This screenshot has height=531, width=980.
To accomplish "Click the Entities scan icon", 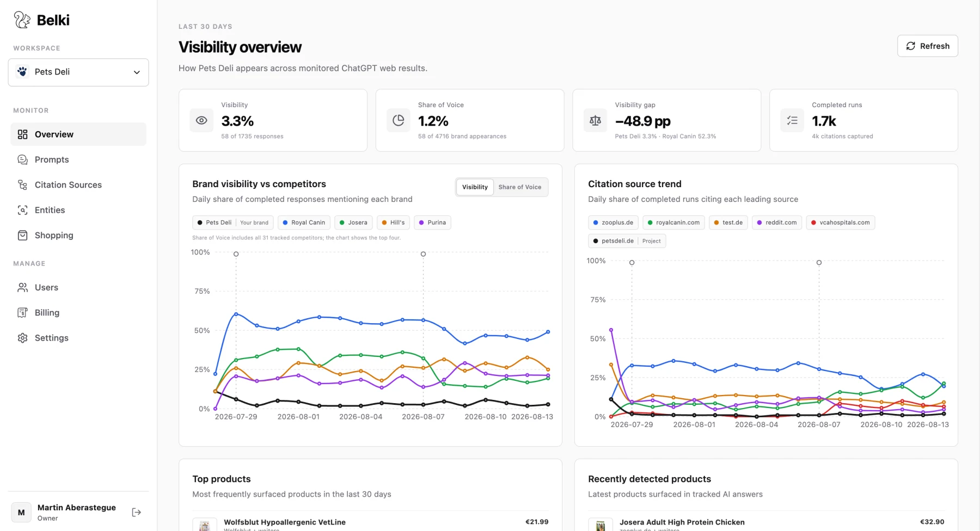I will [x=22, y=210].
